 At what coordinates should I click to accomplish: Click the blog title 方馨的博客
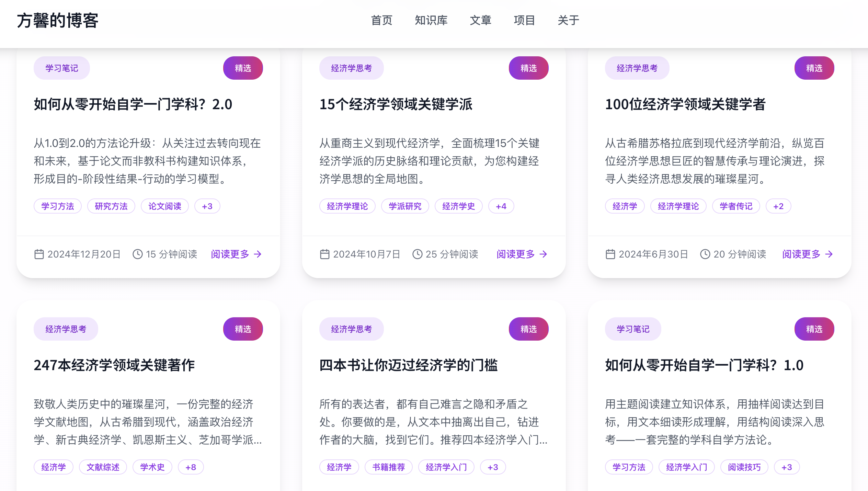click(x=58, y=21)
